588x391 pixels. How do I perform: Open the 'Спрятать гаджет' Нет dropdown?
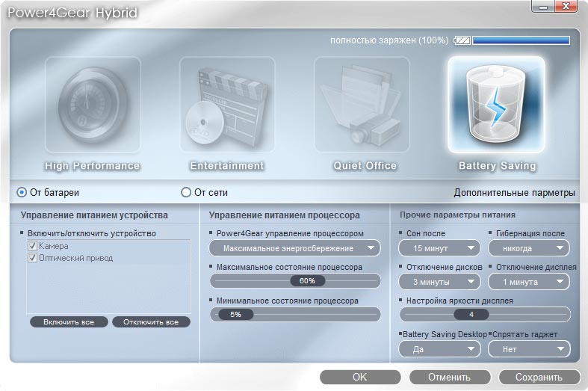[x=529, y=349]
